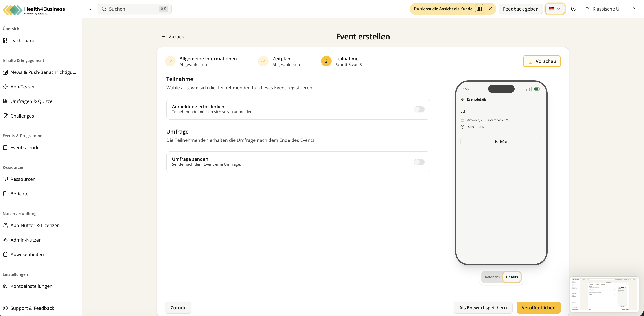Open the language flag dropdown
644x316 pixels.
[555, 9]
